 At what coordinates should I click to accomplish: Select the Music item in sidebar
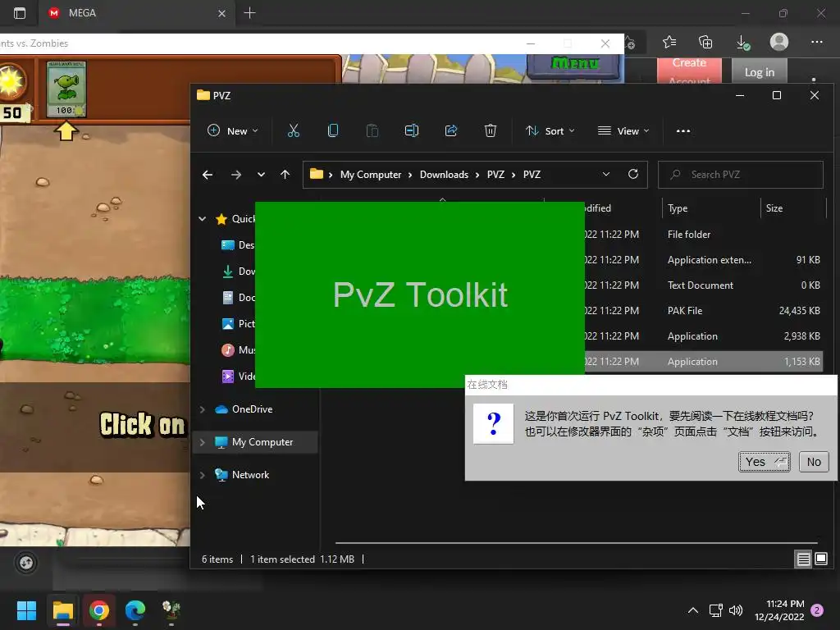click(x=239, y=349)
